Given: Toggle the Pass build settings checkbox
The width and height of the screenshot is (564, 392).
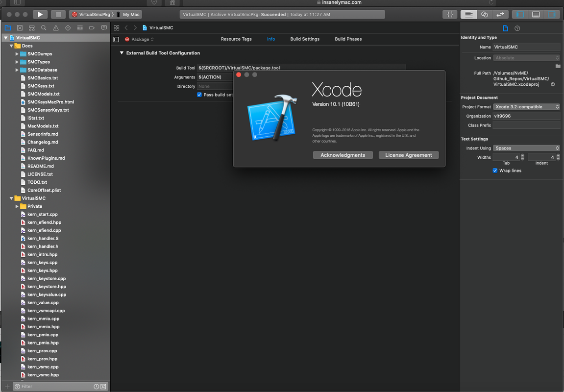Looking at the screenshot, I should (x=199, y=95).
